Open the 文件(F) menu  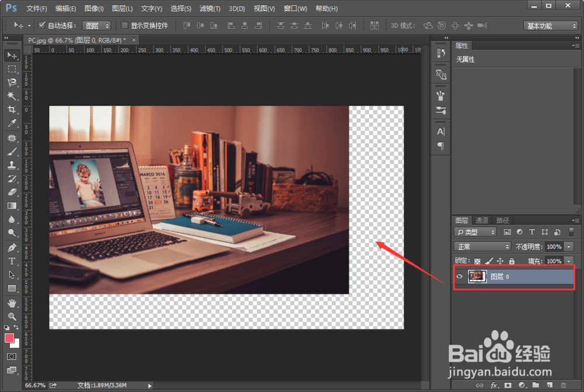click(36, 8)
